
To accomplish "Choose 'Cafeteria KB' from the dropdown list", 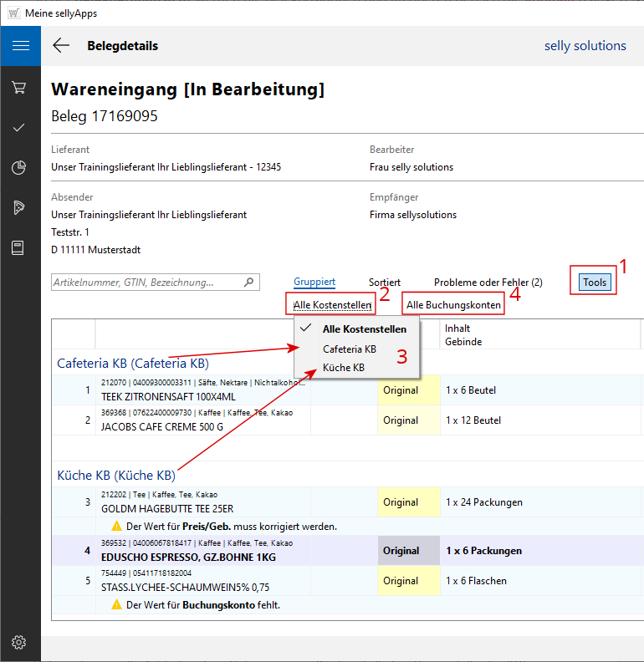I will coord(349,349).
